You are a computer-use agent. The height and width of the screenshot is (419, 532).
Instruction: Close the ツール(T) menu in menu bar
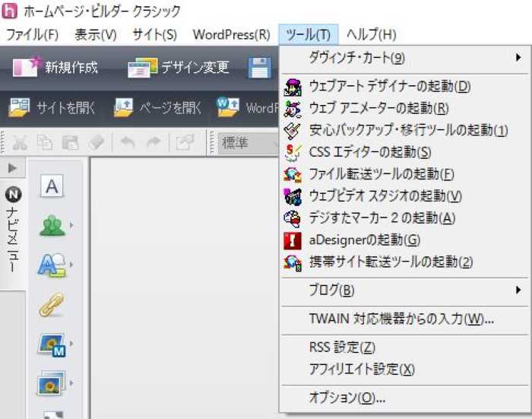(x=308, y=35)
